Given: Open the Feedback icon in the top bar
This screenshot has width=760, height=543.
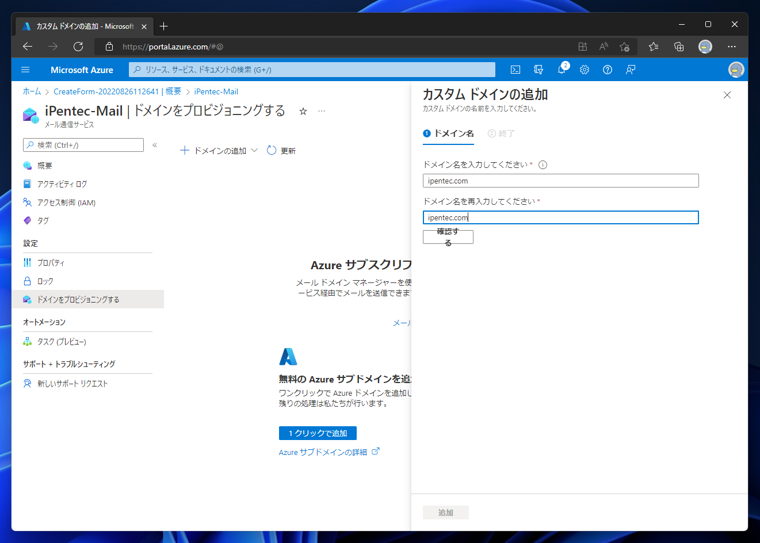Looking at the screenshot, I should coord(630,70).
